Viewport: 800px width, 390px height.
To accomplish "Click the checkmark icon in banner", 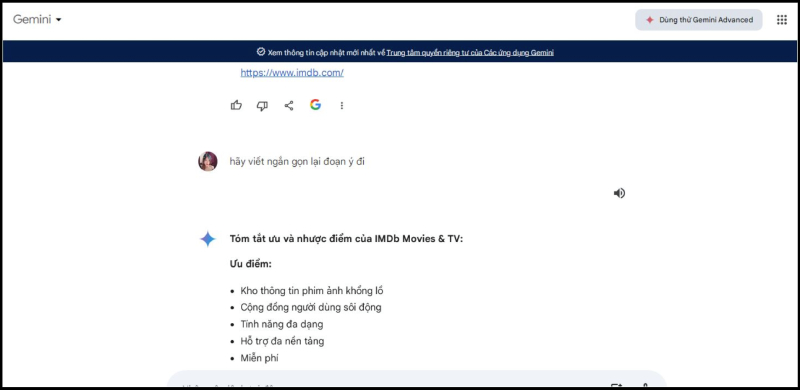I will 261,52.
